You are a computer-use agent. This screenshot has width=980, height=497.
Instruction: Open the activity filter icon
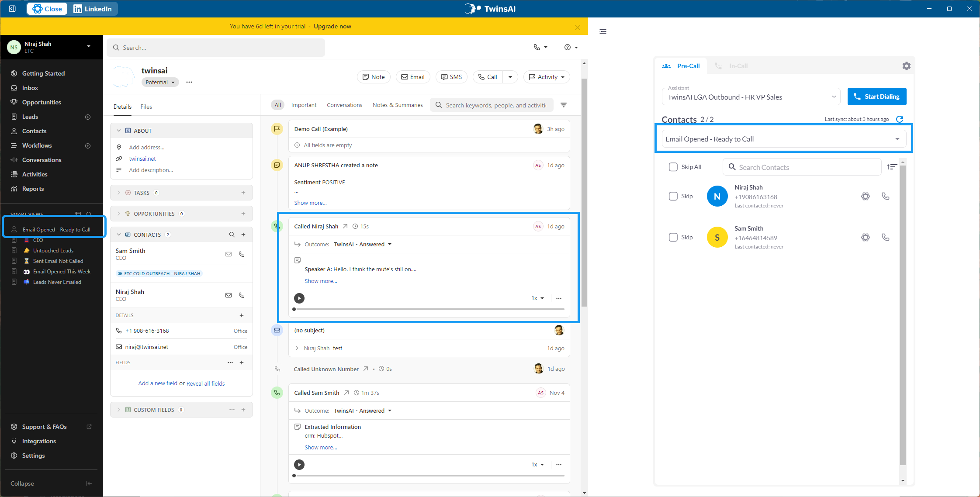pyautogui.click(x=564, y=105)
